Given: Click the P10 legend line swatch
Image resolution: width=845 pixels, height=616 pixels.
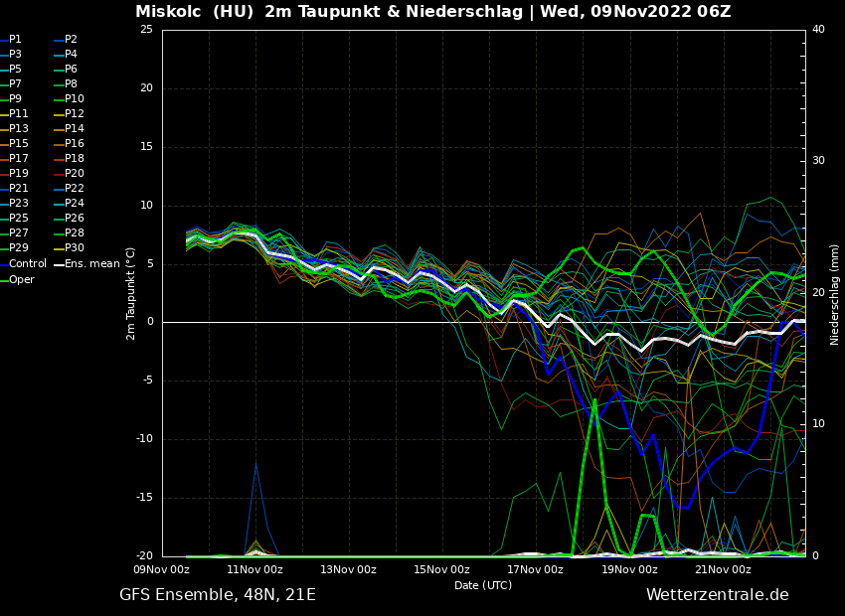Looking at the screenshot, I should pos(59,99).
